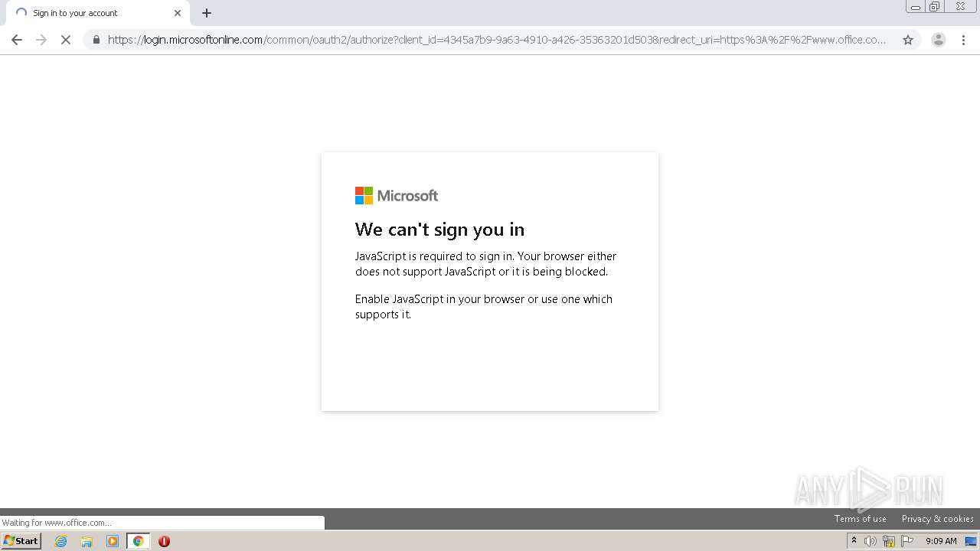The image size is (980, 551).
Task: Open the Privacy & cookies link
Action: point(937,519)
